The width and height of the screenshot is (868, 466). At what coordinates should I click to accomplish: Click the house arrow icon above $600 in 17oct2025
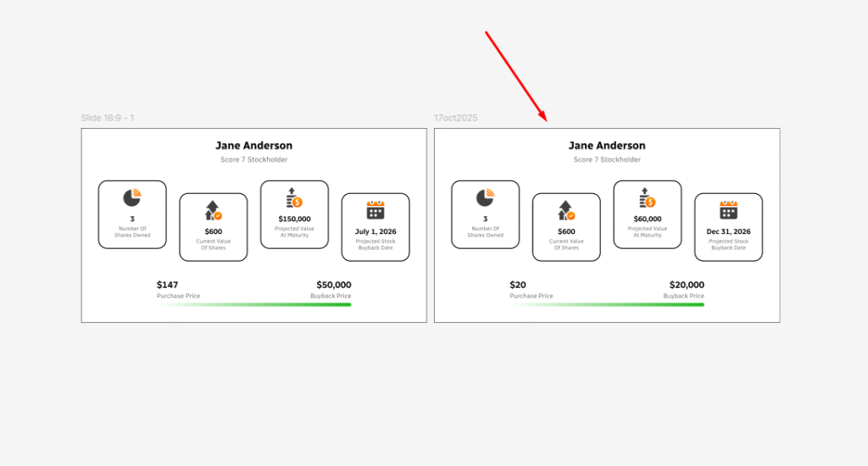(566, 211)
